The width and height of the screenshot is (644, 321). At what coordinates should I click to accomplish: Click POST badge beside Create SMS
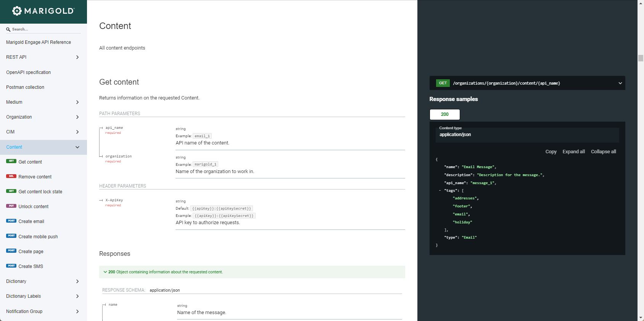click(x=11, y=266)
